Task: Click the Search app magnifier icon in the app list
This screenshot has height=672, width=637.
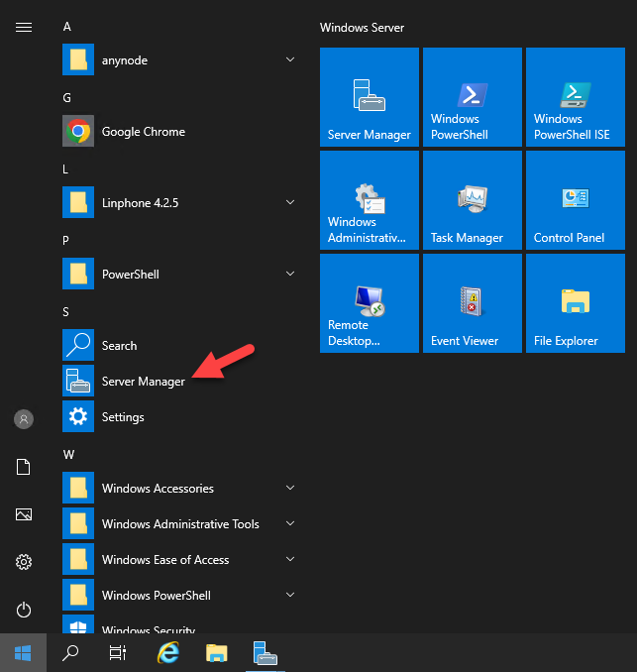Action: pos(78,345)
